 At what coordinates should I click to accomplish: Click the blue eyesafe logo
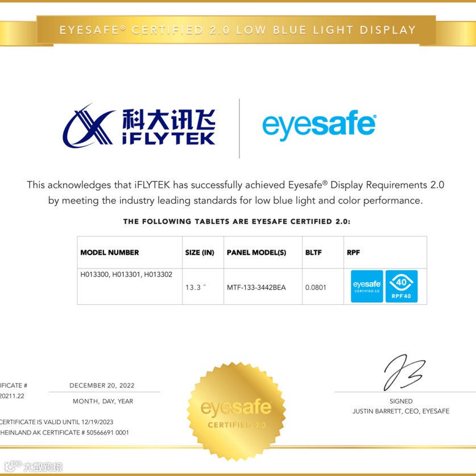click(x=320, y=125)
